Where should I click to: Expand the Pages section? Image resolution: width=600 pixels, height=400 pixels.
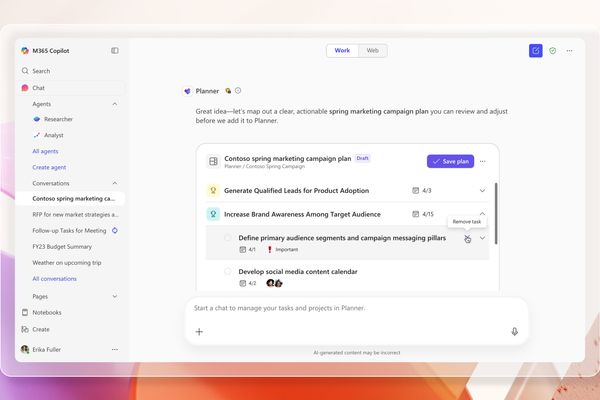[114, 296]
